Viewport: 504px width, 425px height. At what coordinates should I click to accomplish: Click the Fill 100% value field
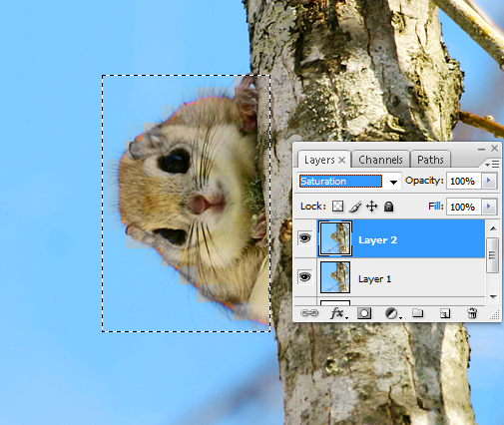tap(463, 208)
